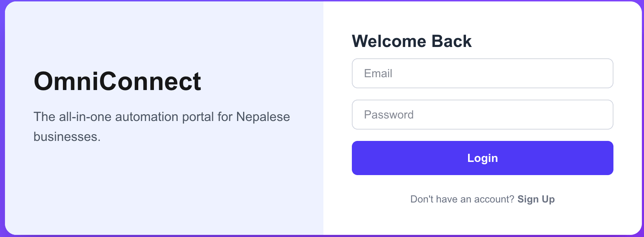This screenshot has height=237, width=644.
Task: Activate the Password entry box
Action: (x=482, y=114)
